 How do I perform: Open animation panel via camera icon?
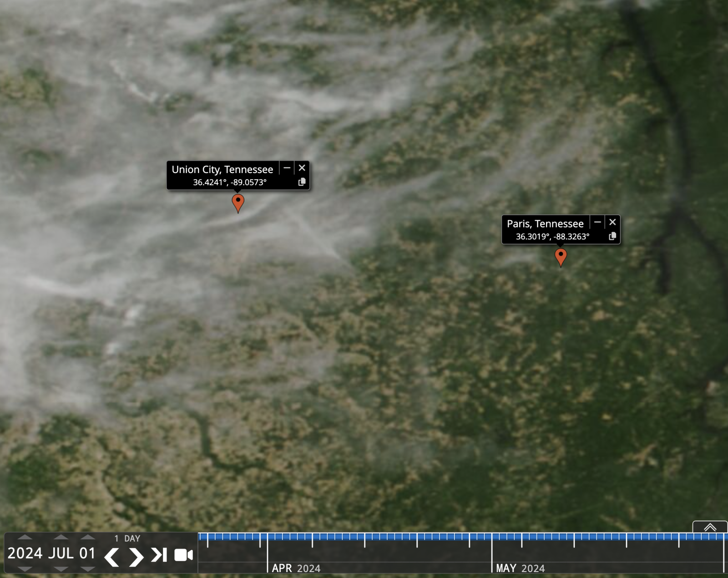184,555
